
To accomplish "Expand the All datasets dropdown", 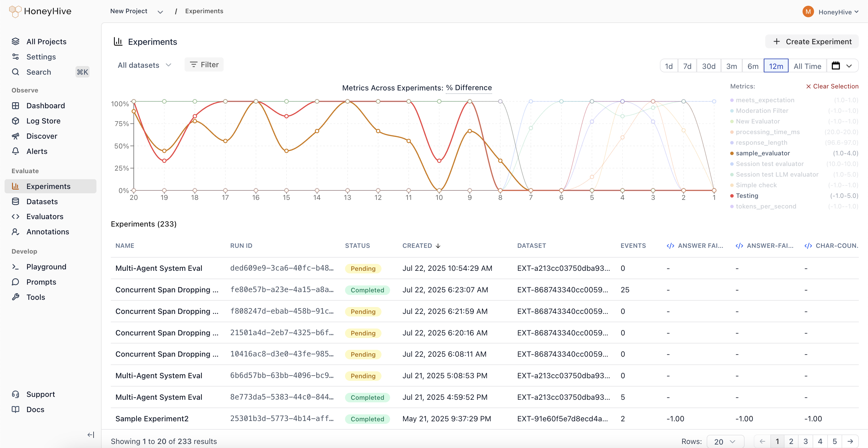I will [x=145, y=65].
